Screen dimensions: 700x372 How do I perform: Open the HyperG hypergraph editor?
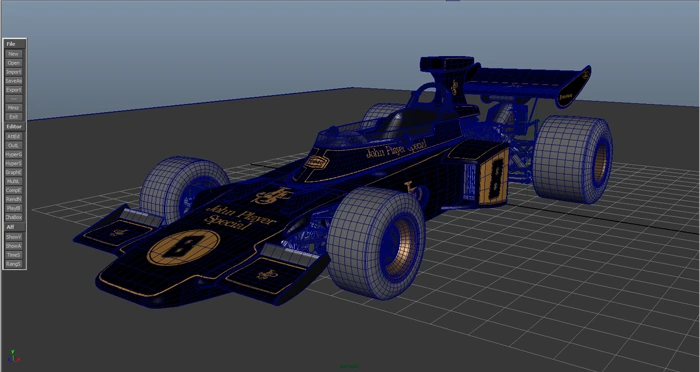13,154
